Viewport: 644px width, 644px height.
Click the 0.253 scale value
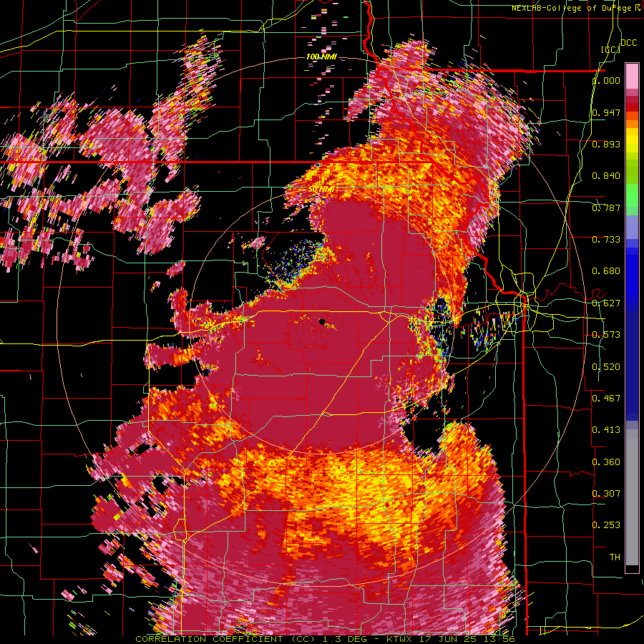tap(606, 525)
